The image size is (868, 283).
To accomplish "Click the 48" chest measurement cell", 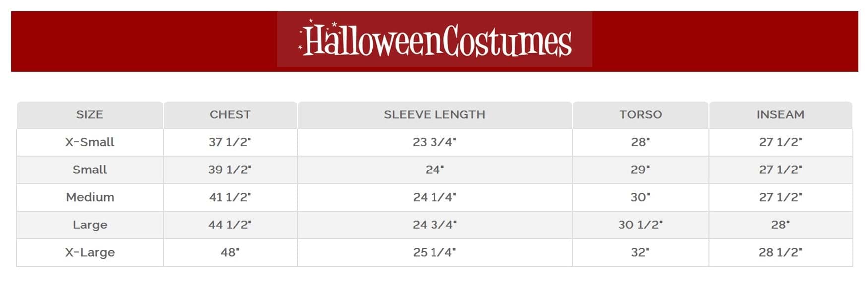I will 230,252.
